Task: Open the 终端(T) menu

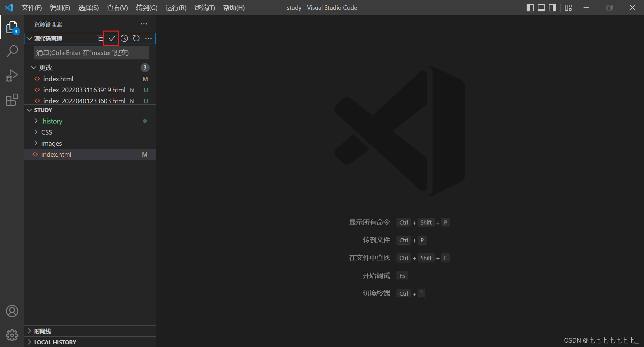Action: click(205, 8)
